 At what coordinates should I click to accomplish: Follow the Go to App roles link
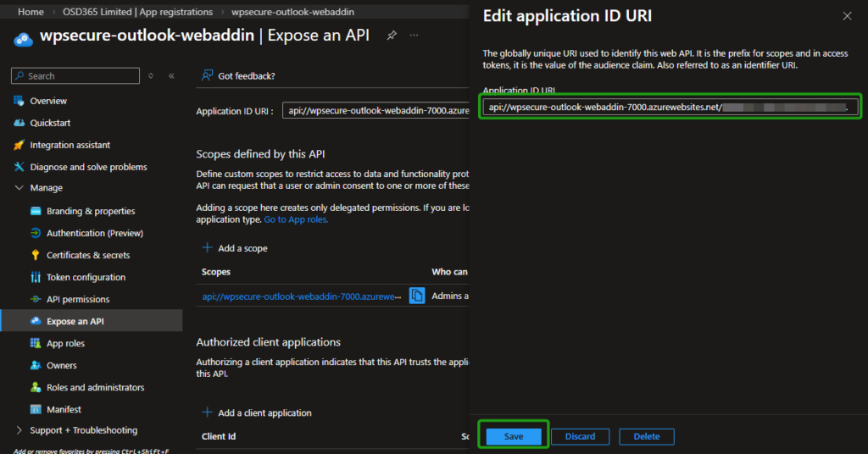click(296, 219)
